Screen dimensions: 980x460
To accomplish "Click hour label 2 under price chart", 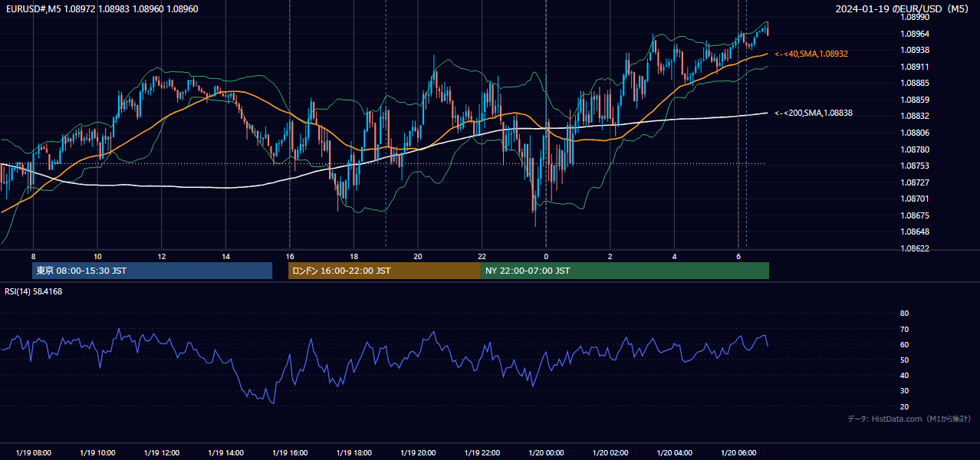I will pos(610,256).
